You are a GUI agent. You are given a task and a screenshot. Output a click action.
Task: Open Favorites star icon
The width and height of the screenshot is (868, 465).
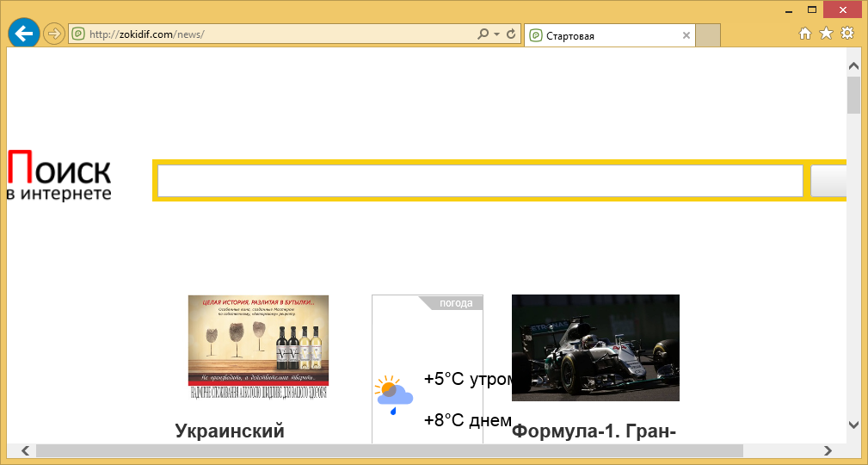pos(826,34)
